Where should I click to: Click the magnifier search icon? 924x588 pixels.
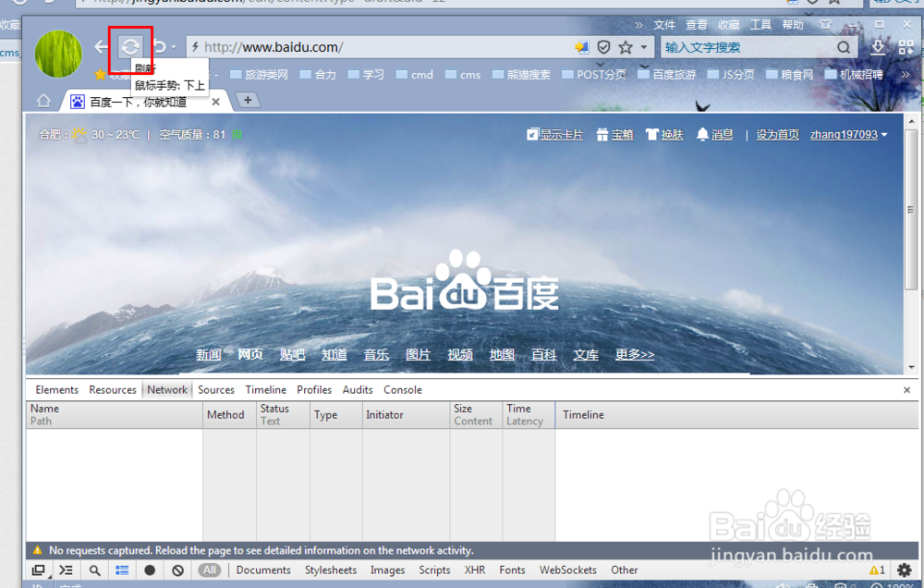click(844, 47)
